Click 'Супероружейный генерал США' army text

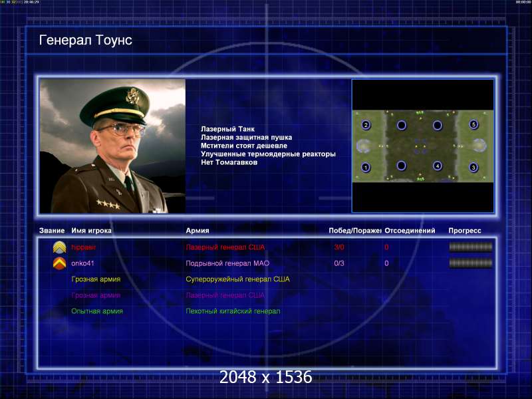coord(238,279)
